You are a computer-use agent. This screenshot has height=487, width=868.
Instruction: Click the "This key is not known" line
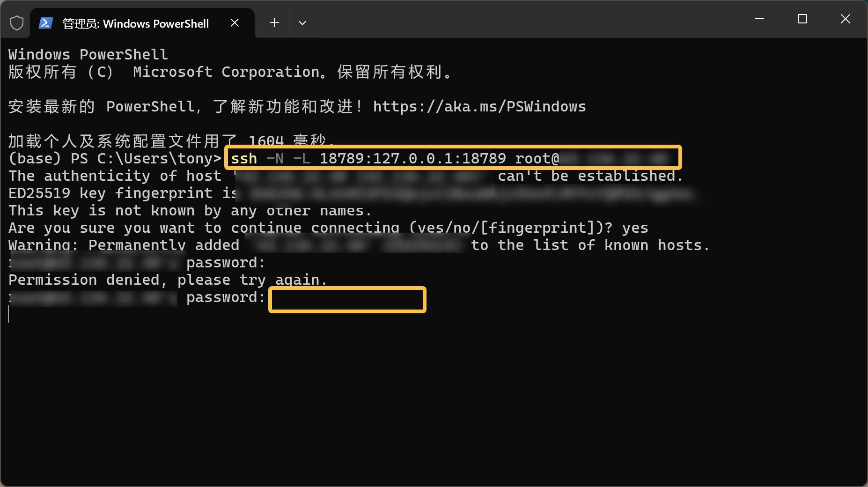tap(190, 211)
